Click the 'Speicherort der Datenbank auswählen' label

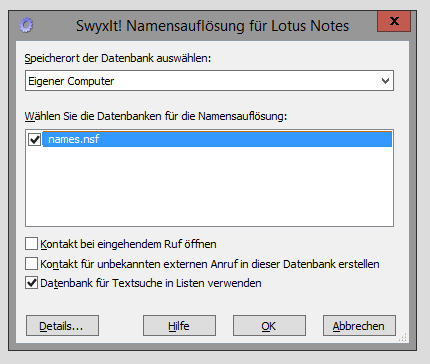coord(118,58)
